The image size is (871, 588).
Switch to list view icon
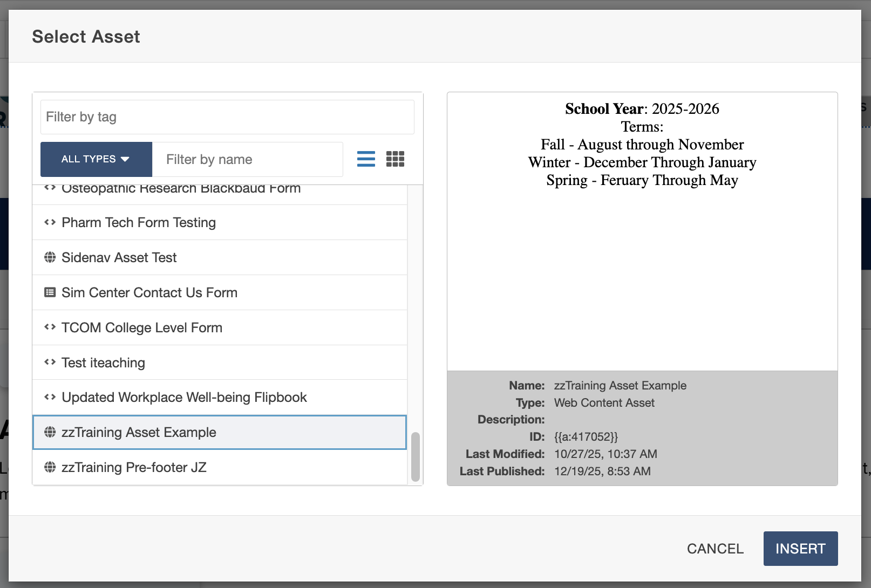[x=366, y=159]
